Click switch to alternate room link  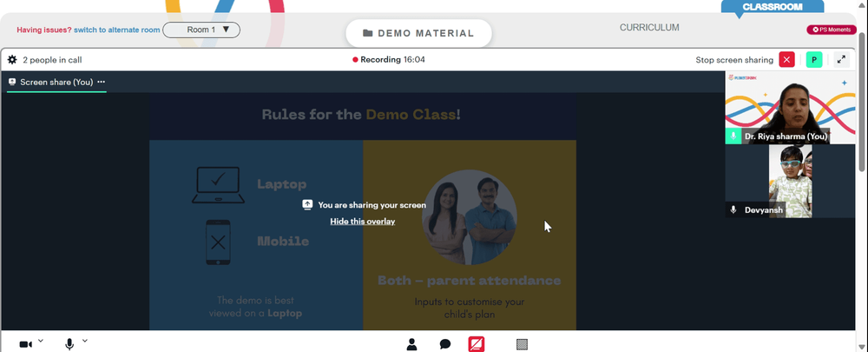click(117, 30)
